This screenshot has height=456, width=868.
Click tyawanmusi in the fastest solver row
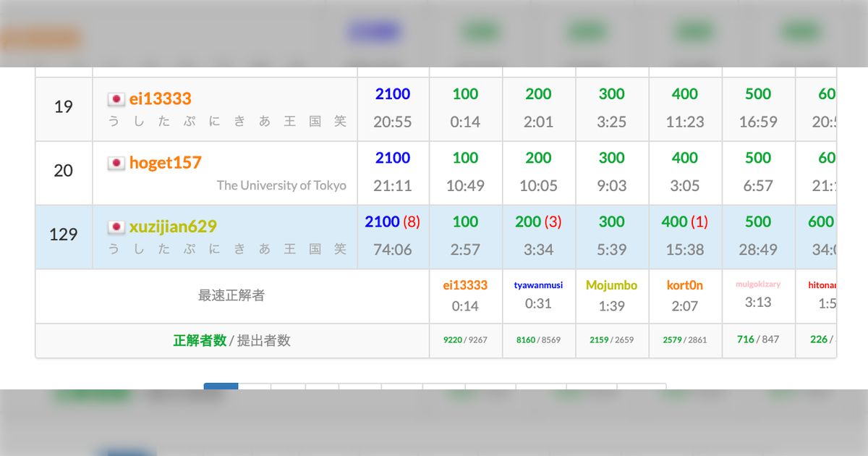tap(538, 286)
